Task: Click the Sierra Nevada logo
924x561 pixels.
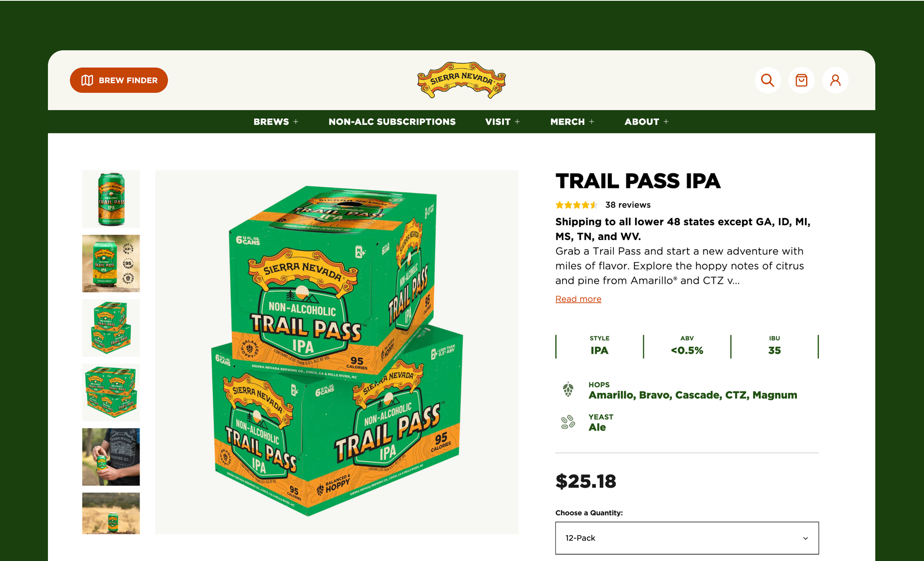Action: [x=462, y=80]
